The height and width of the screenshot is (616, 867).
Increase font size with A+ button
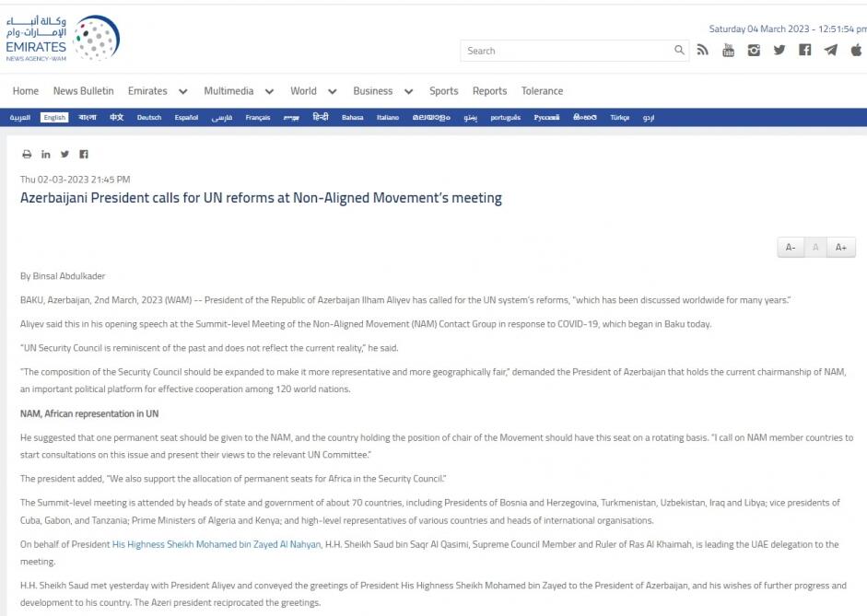(x=841, y=248)
